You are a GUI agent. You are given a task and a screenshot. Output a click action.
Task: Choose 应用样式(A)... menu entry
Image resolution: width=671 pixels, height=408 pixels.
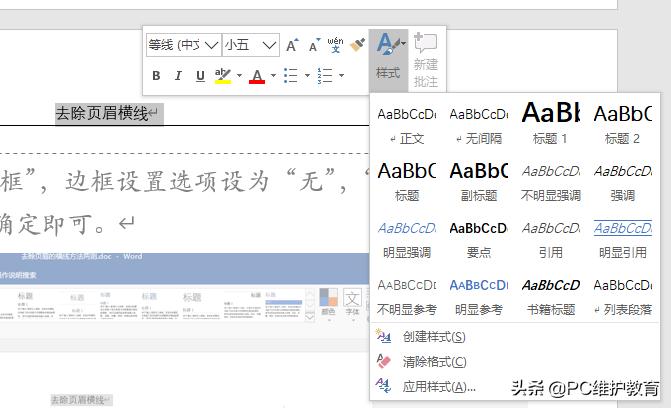pos(515,387)
